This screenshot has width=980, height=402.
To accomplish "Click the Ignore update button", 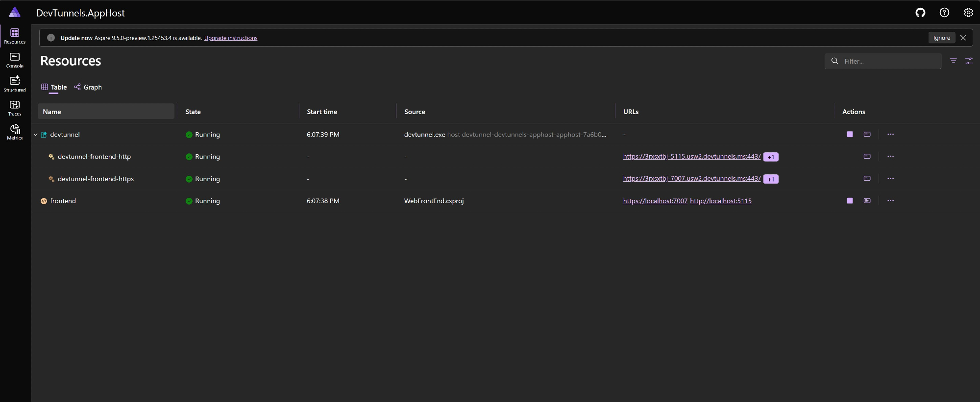I will coord(941,38).
